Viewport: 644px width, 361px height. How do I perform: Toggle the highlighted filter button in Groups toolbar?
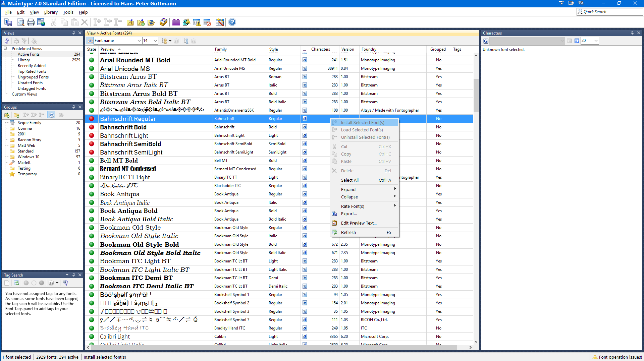pos(51,115)
